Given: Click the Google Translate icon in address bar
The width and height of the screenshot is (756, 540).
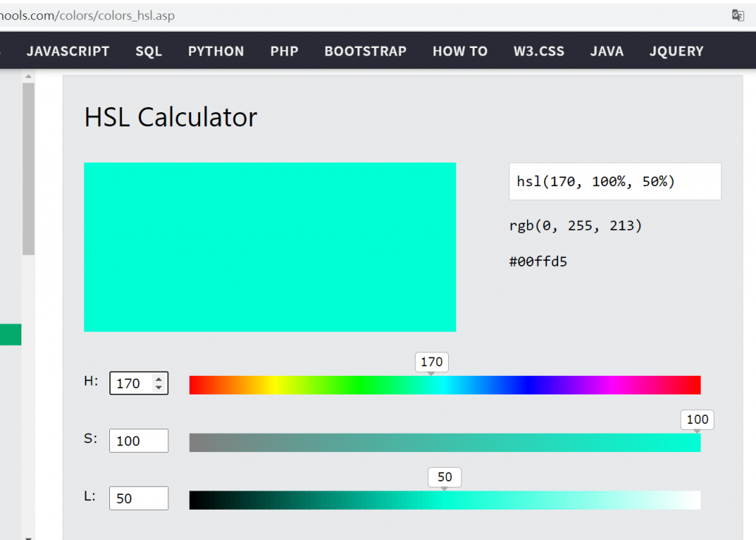Looking at the screenshot, I should (x=738, y=16).
